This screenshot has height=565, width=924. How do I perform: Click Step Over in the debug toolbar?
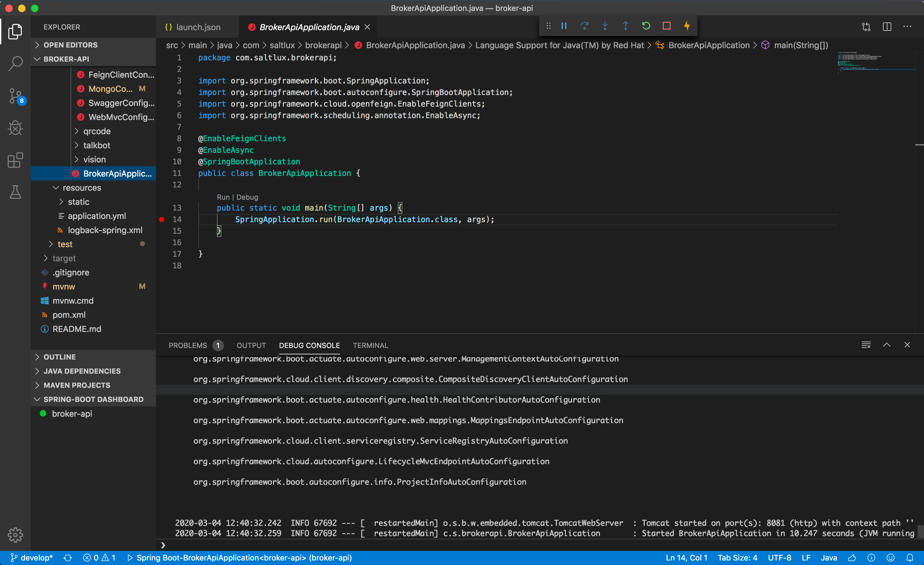point(585,25)
